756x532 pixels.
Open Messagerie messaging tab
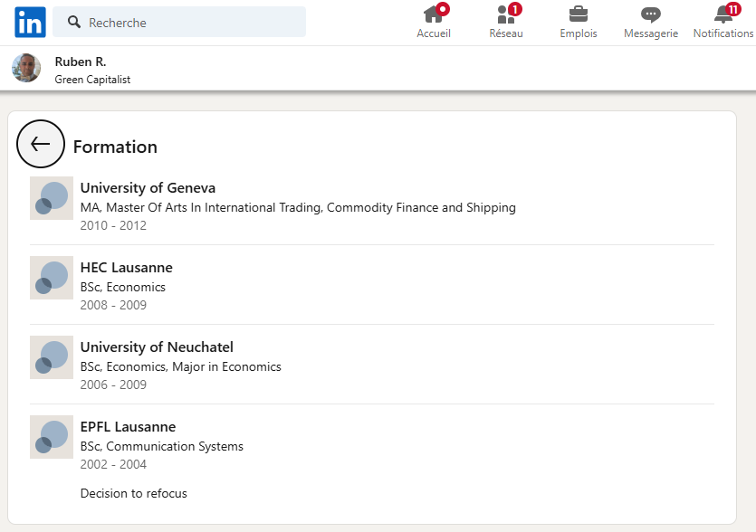(x=651, y=22)
